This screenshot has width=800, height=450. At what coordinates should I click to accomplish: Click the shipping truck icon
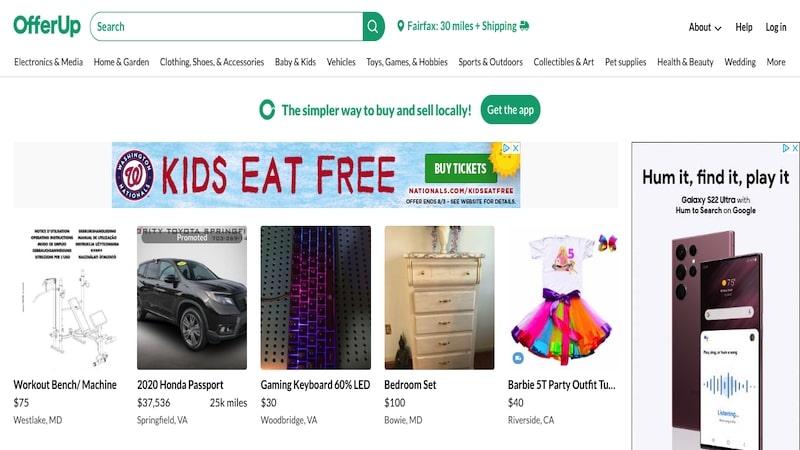pyautogui.click(x=524, y=26)
